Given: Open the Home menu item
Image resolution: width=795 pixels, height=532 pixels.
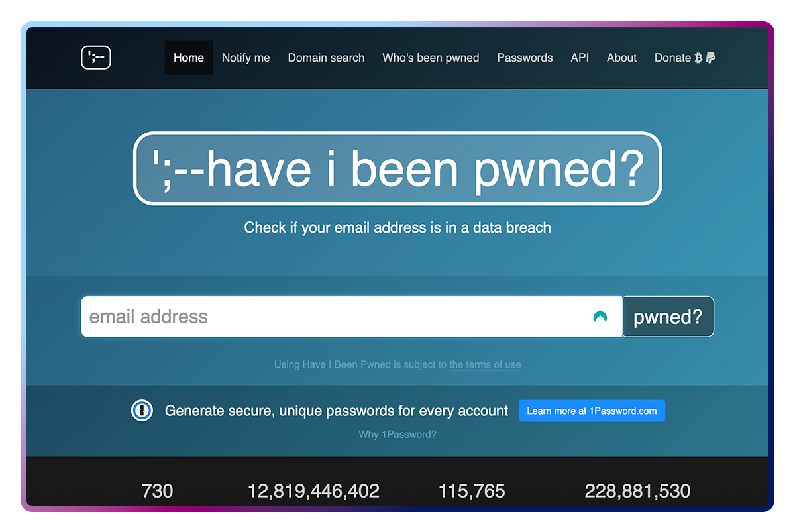Looking at the screenshot, I should click(189, 58).
